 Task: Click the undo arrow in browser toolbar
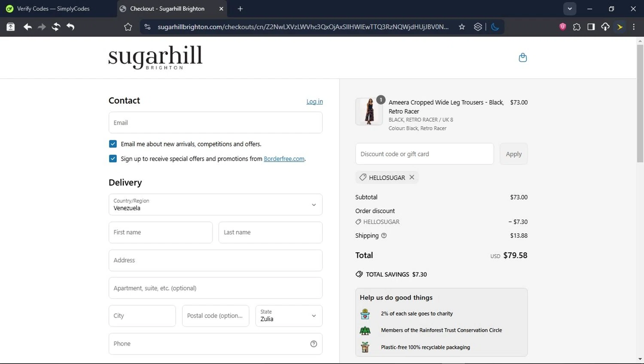(70, 27)
